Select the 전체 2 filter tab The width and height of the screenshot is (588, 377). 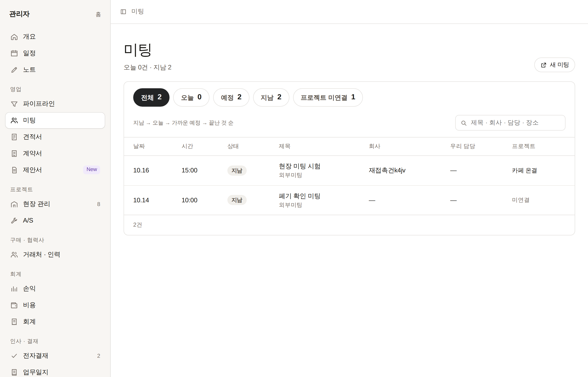151,97
